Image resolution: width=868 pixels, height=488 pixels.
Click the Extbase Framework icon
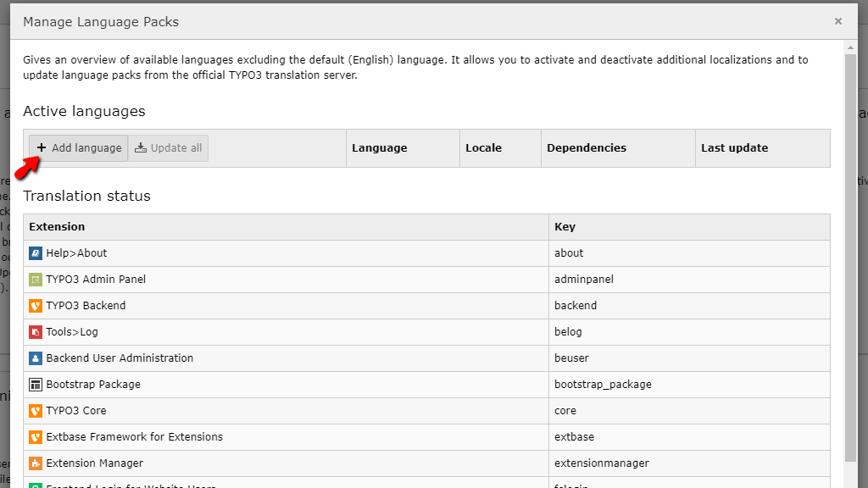point(36,437)
